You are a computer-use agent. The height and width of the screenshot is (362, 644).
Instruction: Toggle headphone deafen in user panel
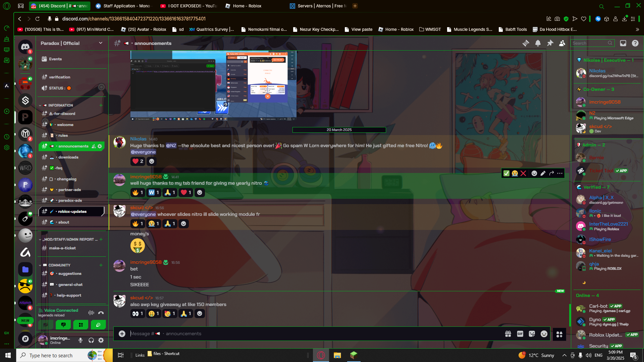click(x=91, y=340)
